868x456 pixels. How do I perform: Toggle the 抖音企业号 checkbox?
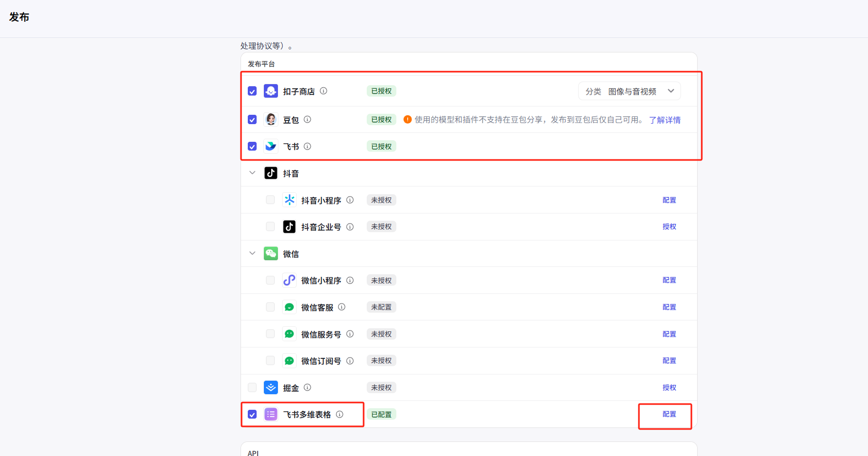271,226
